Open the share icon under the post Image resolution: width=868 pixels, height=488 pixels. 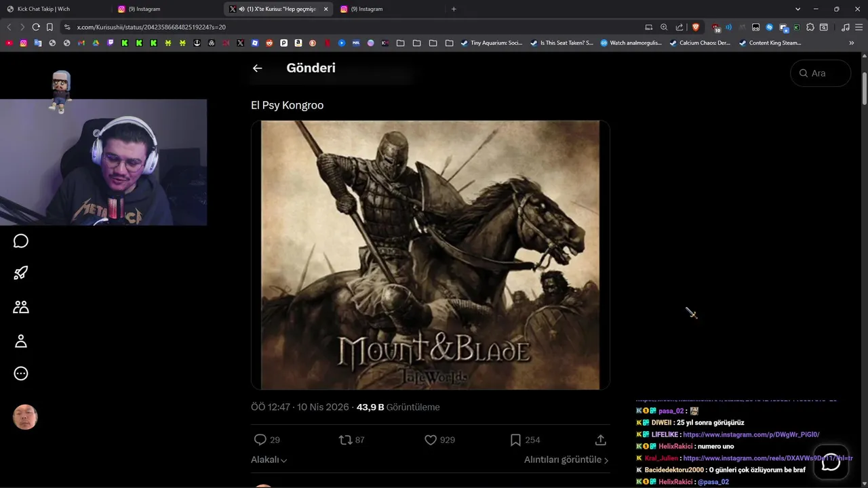pyautogui.click(x=600, y=440)
